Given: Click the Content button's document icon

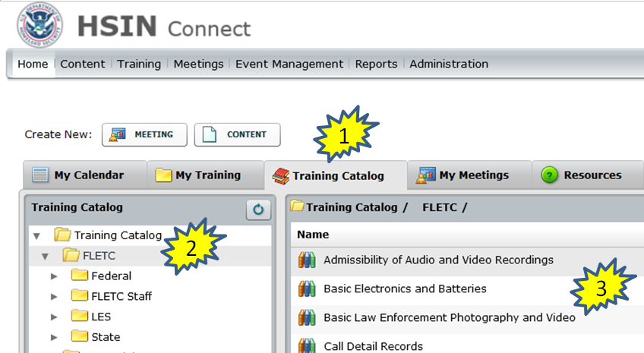Looking at the screenshot, I should pyautogui.click(x=210, y=134).
